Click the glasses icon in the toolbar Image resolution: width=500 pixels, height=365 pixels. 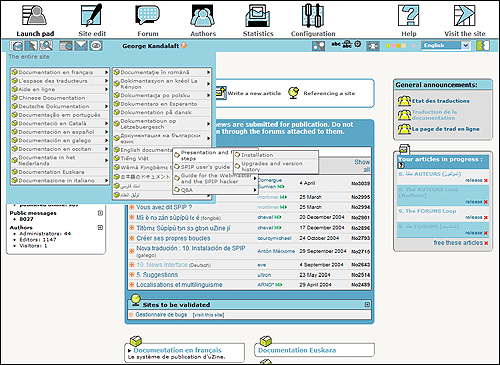click(x=96, y=45)
